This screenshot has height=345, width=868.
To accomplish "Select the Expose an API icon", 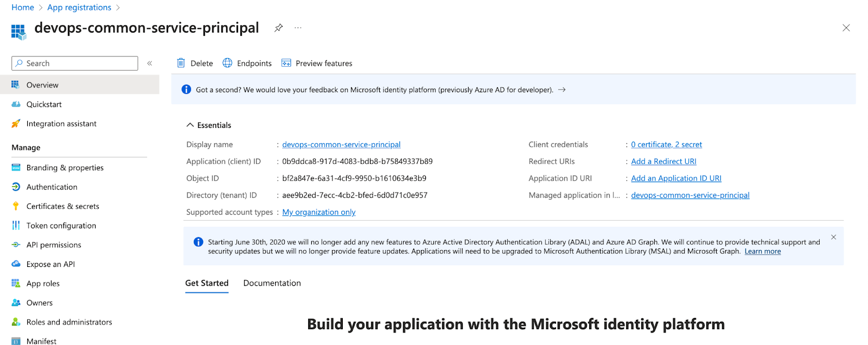I will (16, 264).
